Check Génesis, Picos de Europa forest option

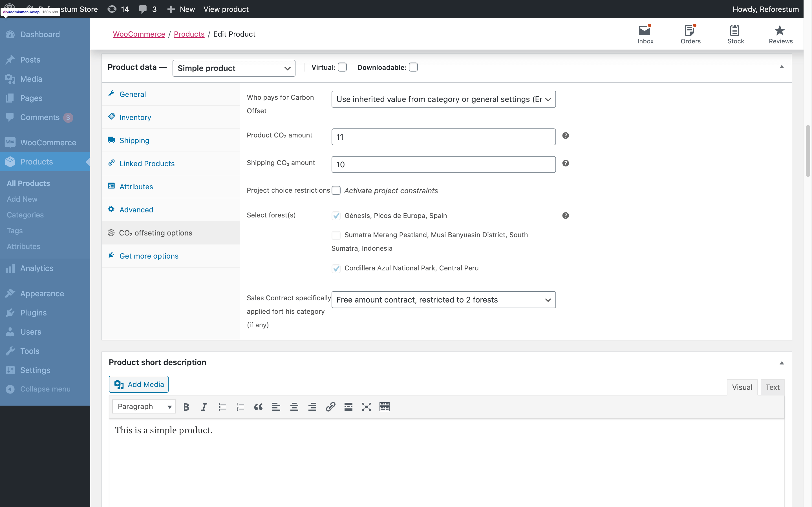pos(336,215)
